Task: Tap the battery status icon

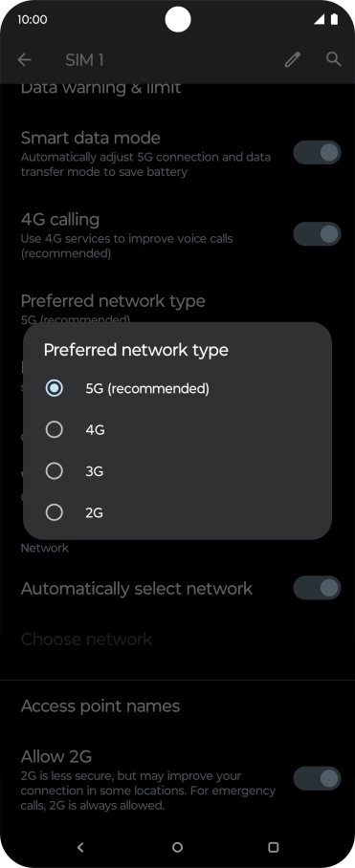Action: [x=334, y=19]
